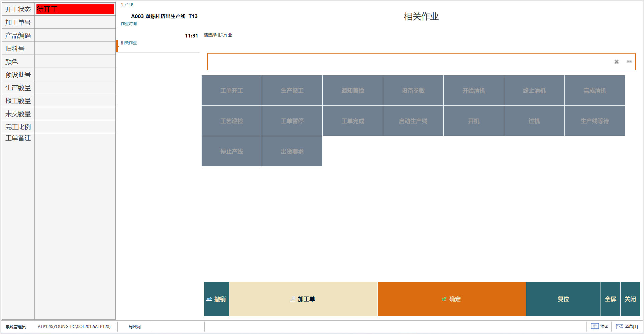Click the orange 确定 confirm button
The height and width of the screenshot is (334, 644).
tap(451, 299)
